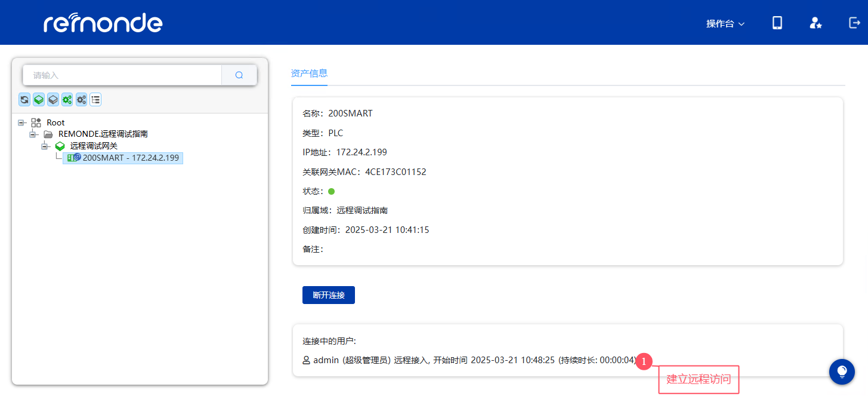This screenshot has height=396, width=868.
Task: Click the 类型：PLC text
Action: (323, 133)
